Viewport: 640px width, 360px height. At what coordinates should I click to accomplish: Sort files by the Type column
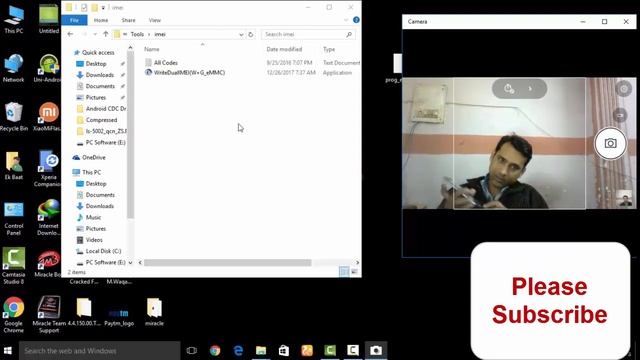329,49
